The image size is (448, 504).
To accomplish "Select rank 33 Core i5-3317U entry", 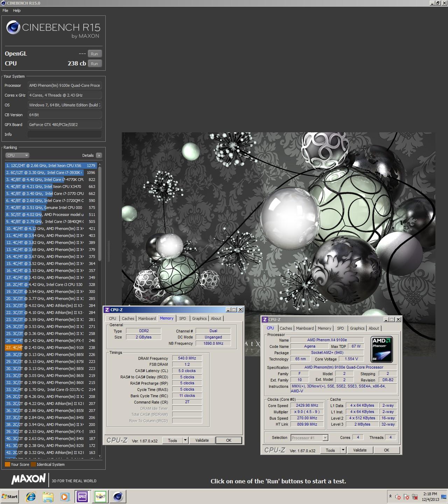I will pyautogui.click(x=51, y=390).
